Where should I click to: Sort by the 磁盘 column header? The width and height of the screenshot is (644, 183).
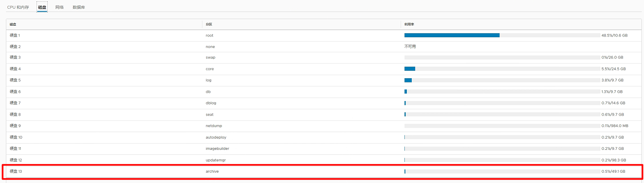(13, 24)
